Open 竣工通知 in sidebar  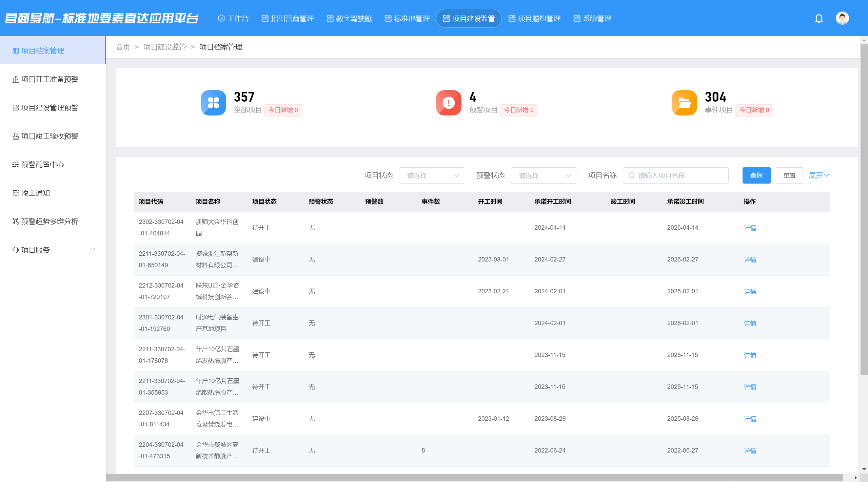pyautogui.click(x=53, y=193)
